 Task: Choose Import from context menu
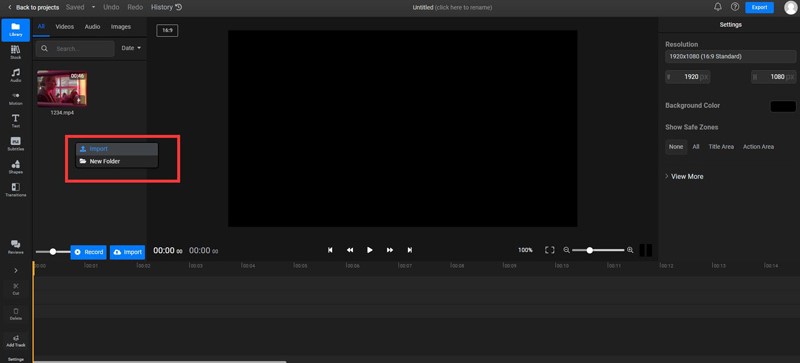(x=117, y=149)
